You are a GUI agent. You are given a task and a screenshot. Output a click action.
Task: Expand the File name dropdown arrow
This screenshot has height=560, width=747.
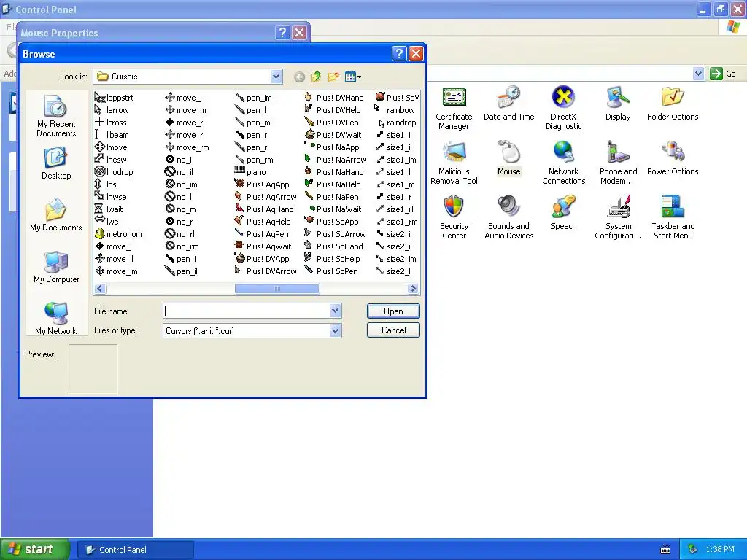pos(335,311)
